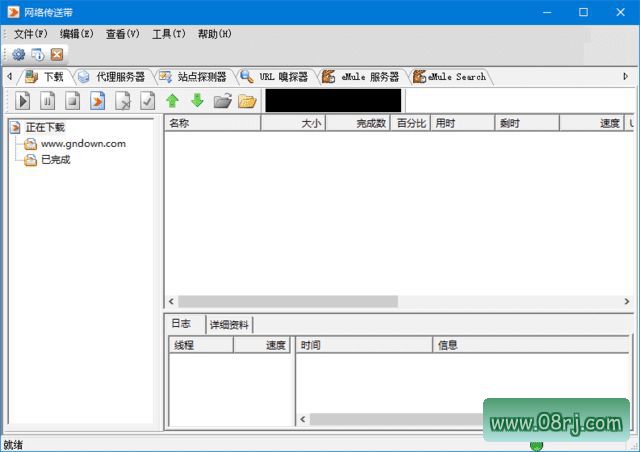Open the 查看(V) menu
Image resolution: width=640 pixels, height=452 pixels.
click(x=122, y=34)
